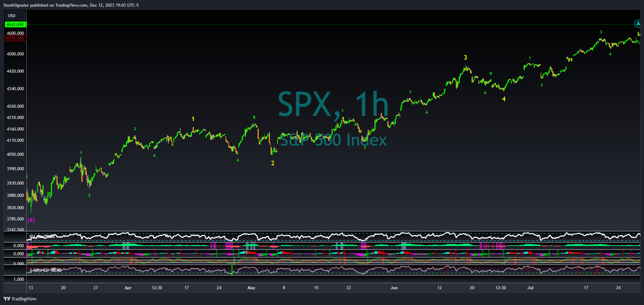Viewport: 644px width, 305px height.
Task: Click the 3880.000 price axis label
Action: (15, 195)
